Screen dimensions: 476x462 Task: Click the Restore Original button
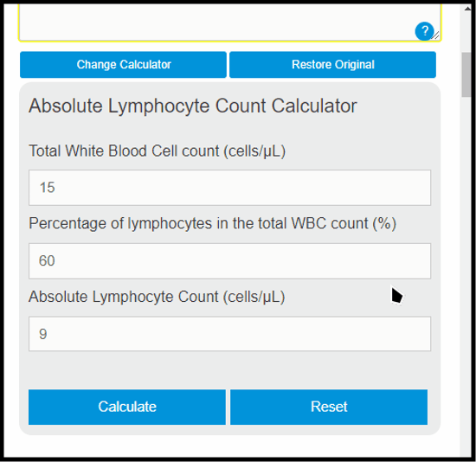pyautogui.click(x=332, y=65)
